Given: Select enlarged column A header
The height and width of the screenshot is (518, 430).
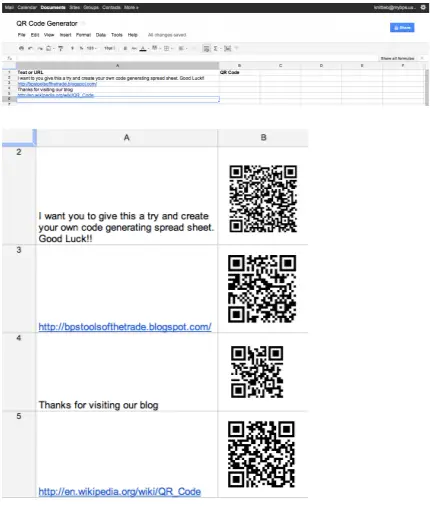Looking at the screenshot, I should click(127, 138).
